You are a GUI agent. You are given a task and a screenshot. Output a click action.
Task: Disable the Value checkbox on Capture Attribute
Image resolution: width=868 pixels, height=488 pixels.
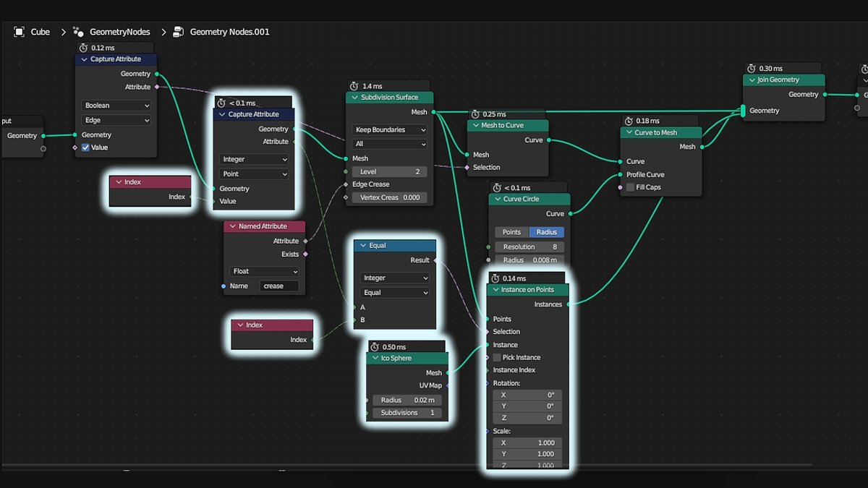[x=85, y=147]
